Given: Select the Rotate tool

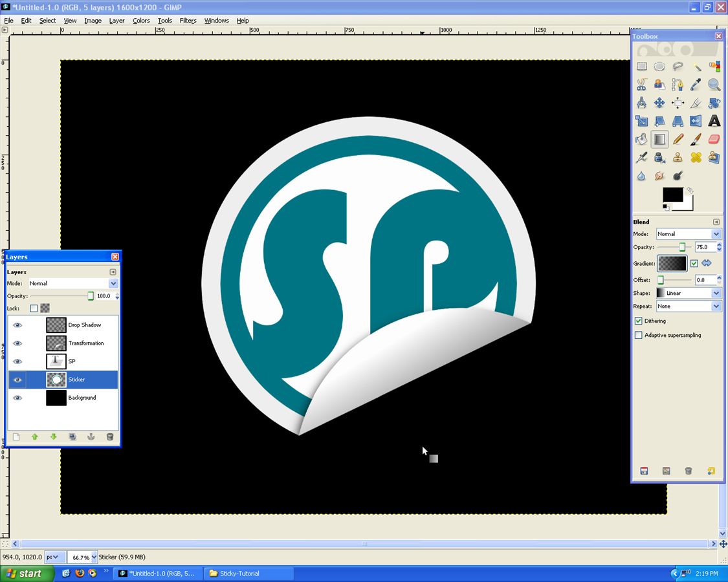Looking at the screenshot, I should click(714, 103).
